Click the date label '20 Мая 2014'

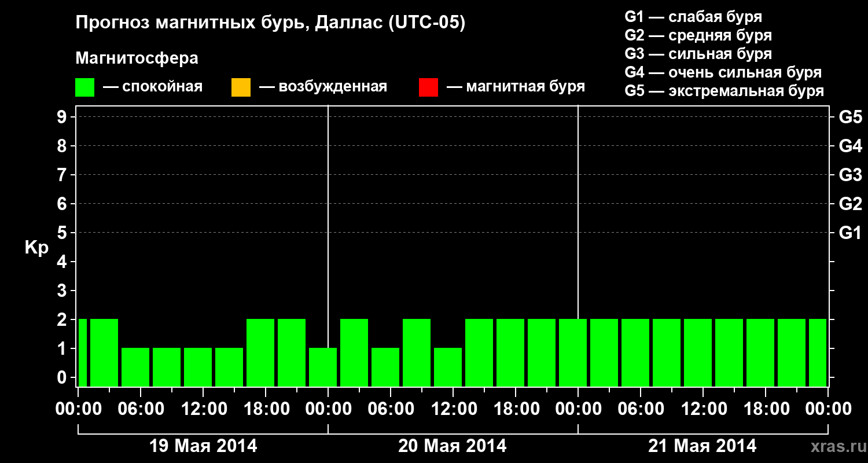coord(453,446)
